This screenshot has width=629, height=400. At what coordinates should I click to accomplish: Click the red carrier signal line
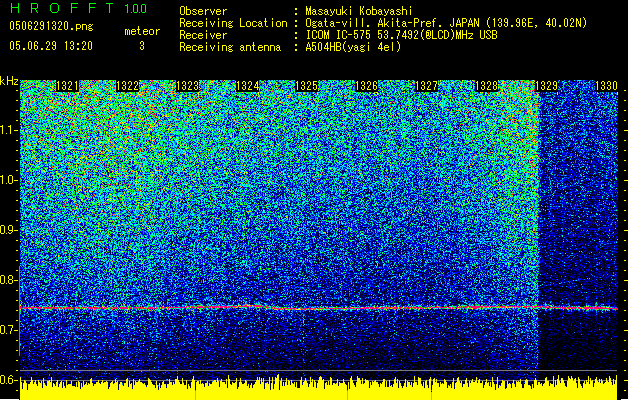[319, 308]
